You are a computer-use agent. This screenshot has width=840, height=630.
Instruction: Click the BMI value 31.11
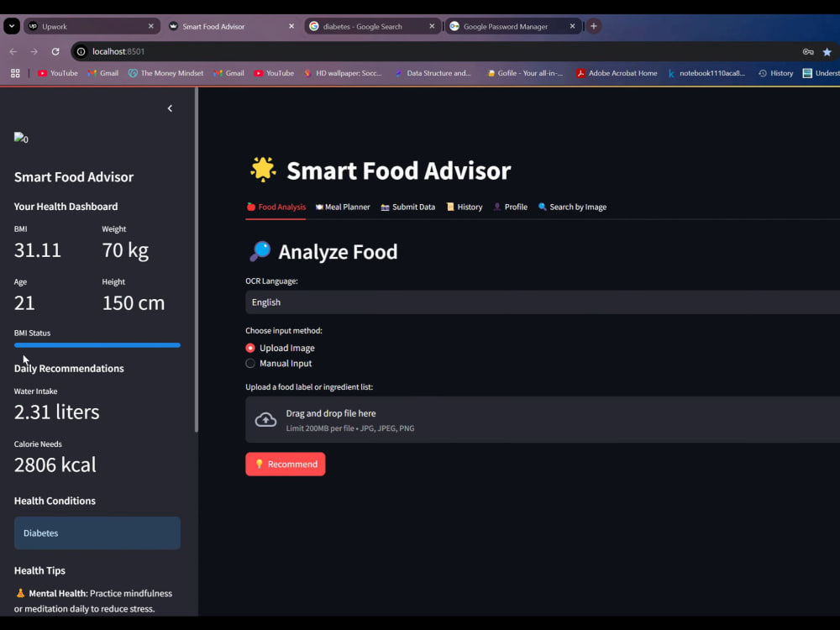[x=38, y=250]
